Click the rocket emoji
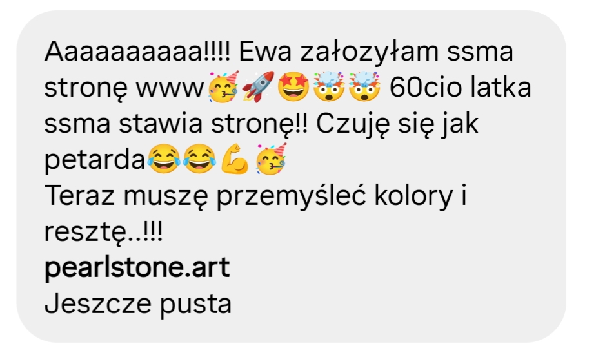Viewport: 605px width, 364px height. tap(258, 86)
